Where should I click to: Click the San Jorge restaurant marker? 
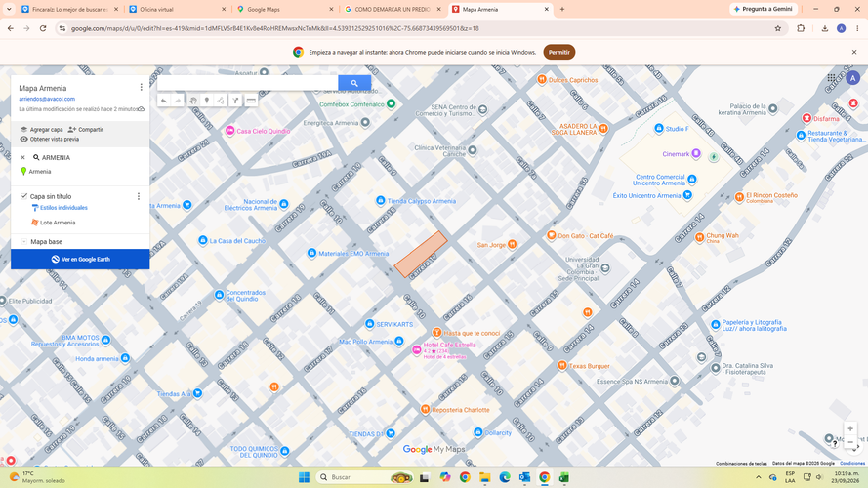click(x=512, y=244)
